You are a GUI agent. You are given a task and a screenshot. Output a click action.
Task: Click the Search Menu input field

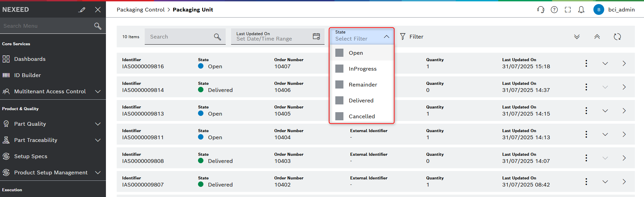(x=47, y=26)
